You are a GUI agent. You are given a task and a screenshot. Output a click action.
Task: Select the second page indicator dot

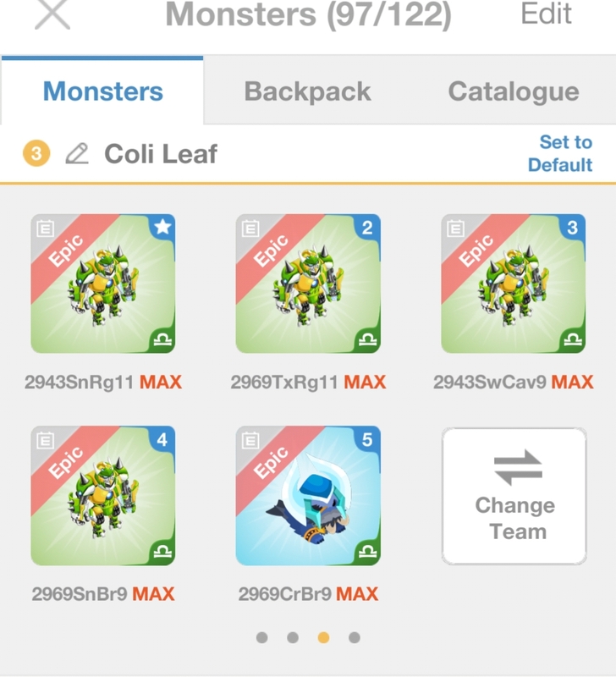tap(293, 637)
